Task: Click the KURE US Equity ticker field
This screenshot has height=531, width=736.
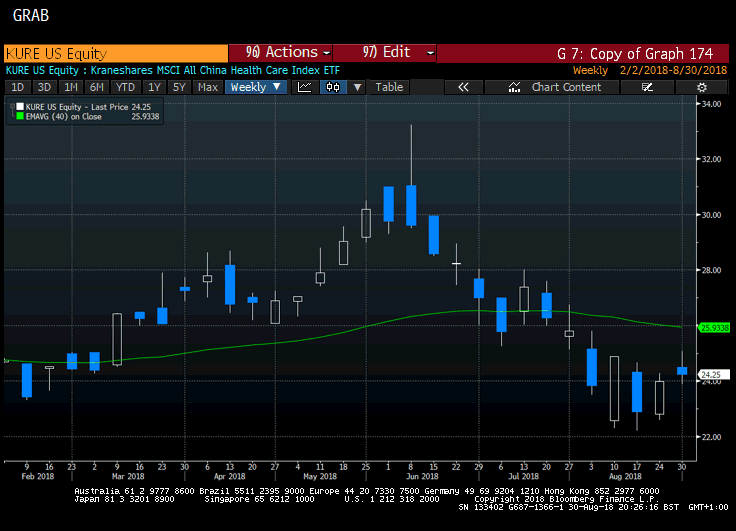Action: [x=116, y=53]
